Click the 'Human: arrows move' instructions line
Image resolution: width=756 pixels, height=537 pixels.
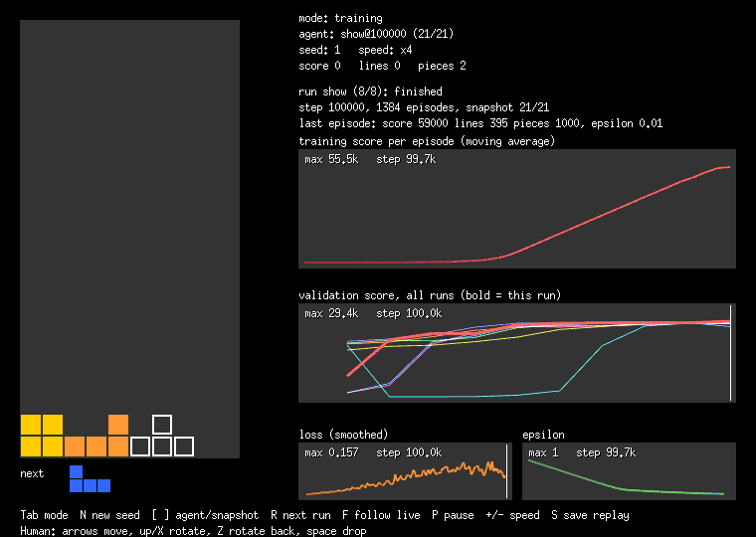[193, 531]
